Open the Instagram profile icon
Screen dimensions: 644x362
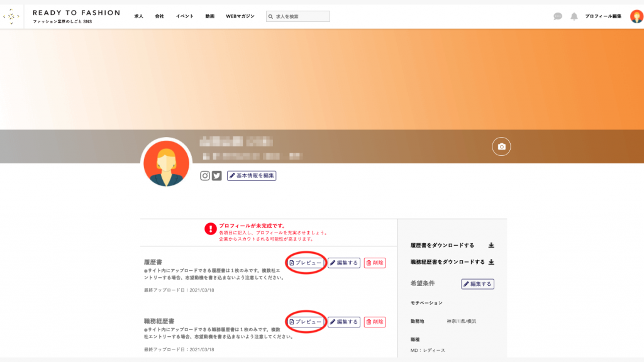pyautogui.click(x=205, y=176)
